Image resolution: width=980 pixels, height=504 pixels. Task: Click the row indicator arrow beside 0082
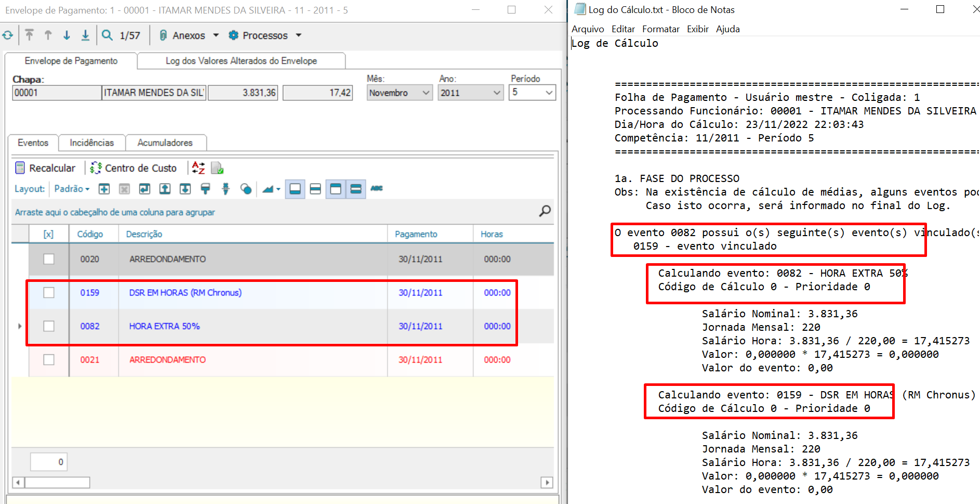click(20, 326)
